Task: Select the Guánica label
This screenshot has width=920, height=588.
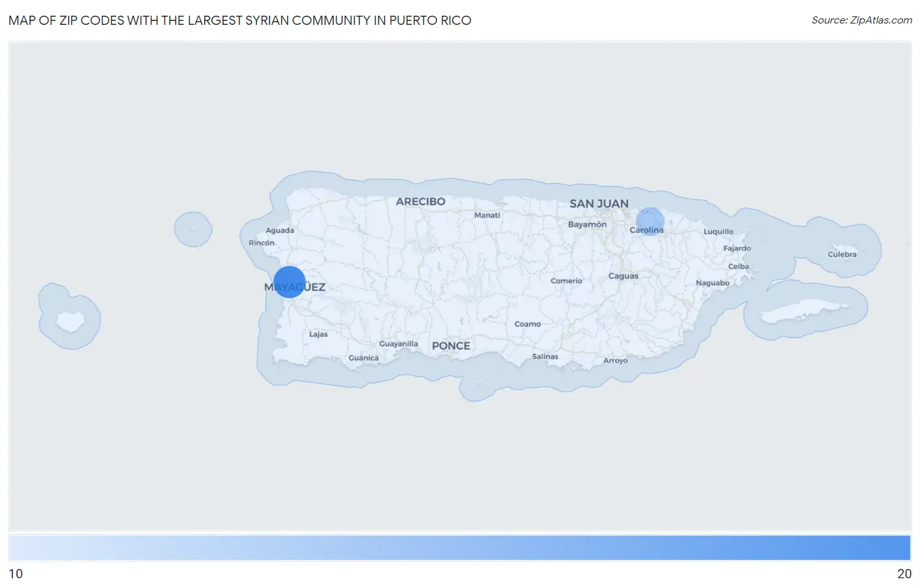Action: tap(363, 358)
